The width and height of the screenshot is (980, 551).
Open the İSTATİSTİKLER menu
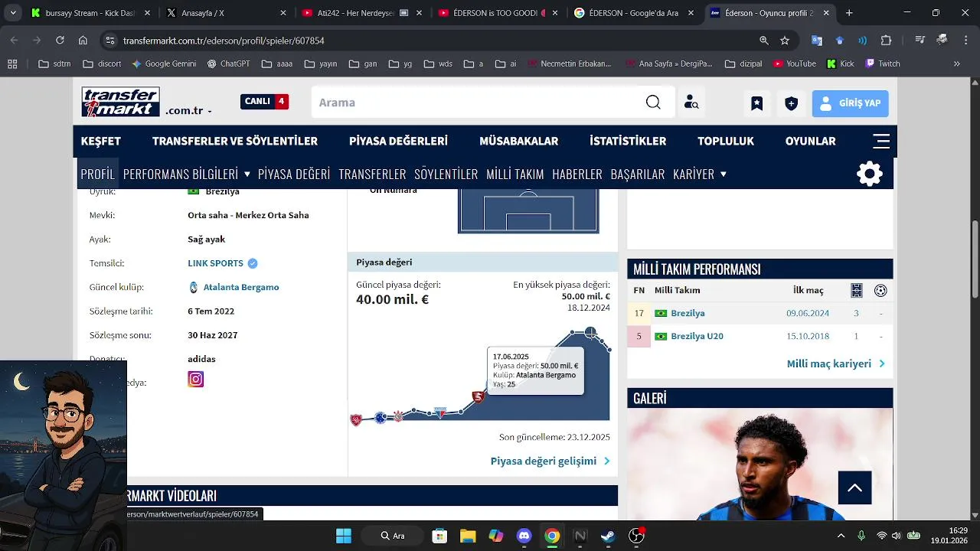coord(628,141)
